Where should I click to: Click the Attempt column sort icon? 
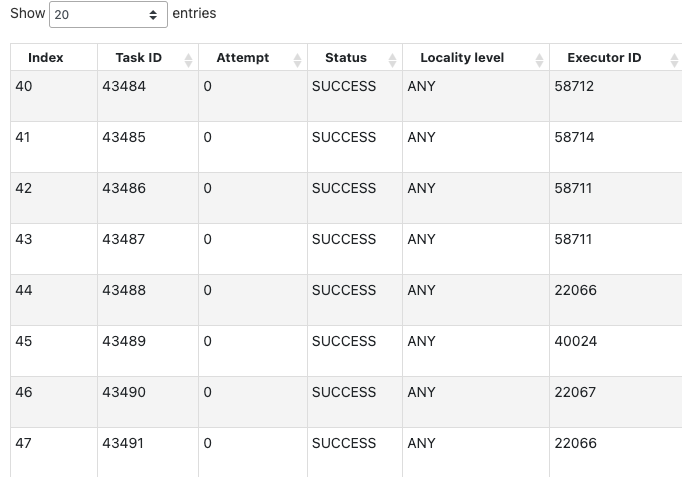tap(297, 60)
